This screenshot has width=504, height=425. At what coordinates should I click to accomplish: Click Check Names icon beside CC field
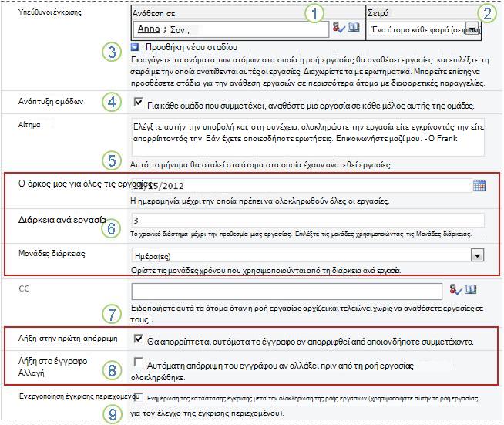pos(455,289)
